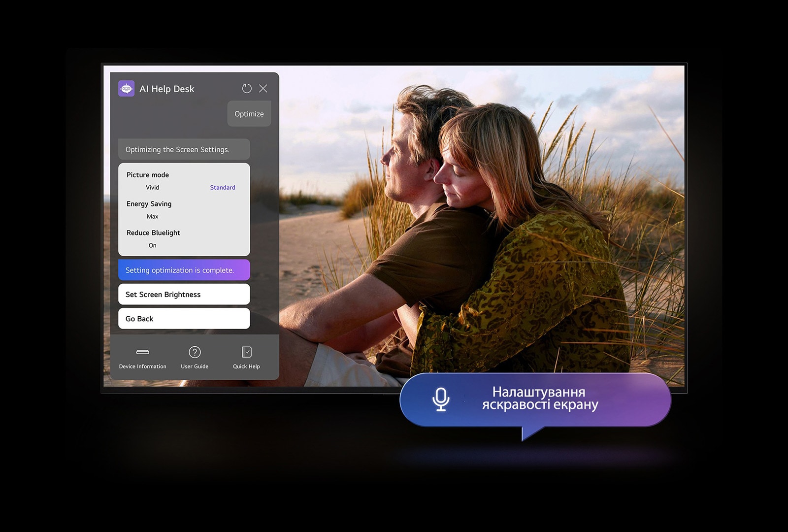The image size is (788, 532).
Task: Select the Set Screen Brightness option
Action: [x=184, y=295]
